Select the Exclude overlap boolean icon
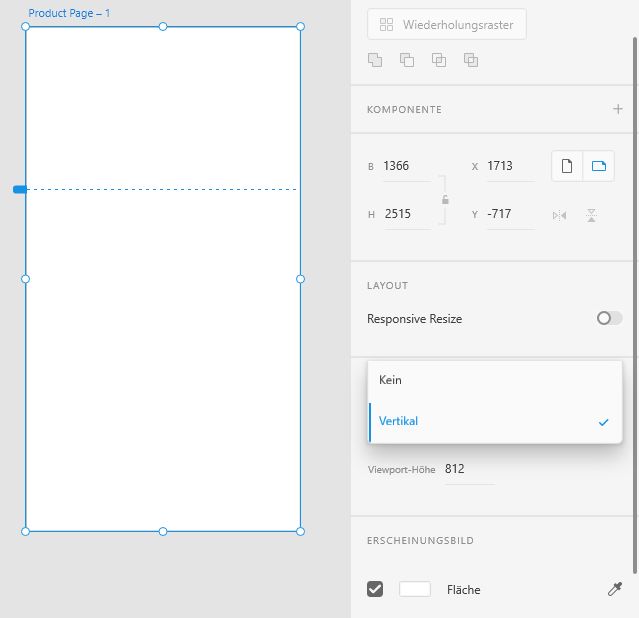 [471, 60]
